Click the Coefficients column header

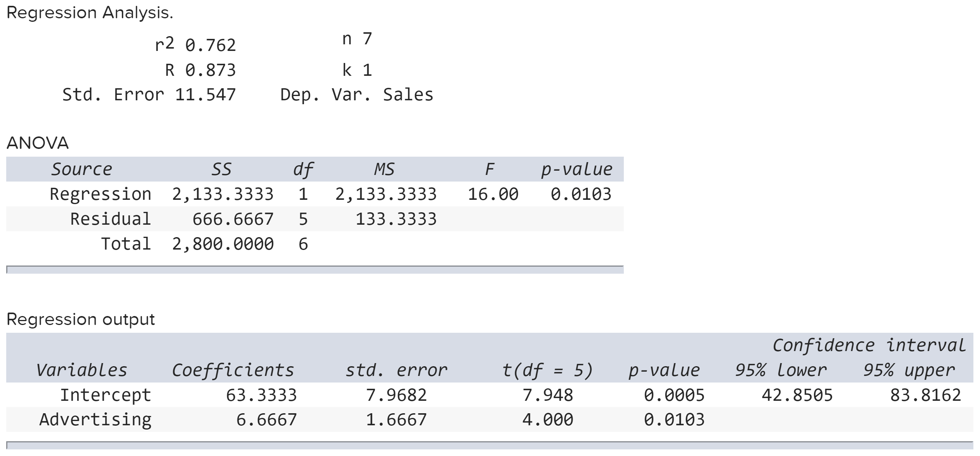point(233,370)
